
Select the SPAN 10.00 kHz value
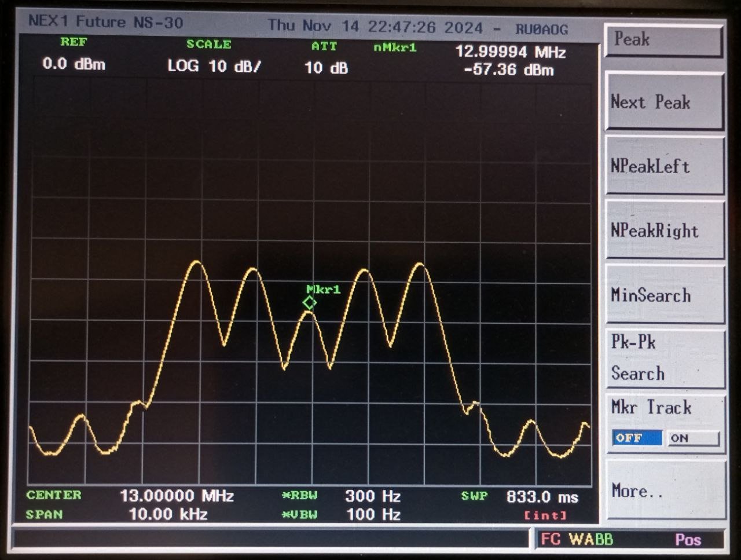(x=168, y=514)
